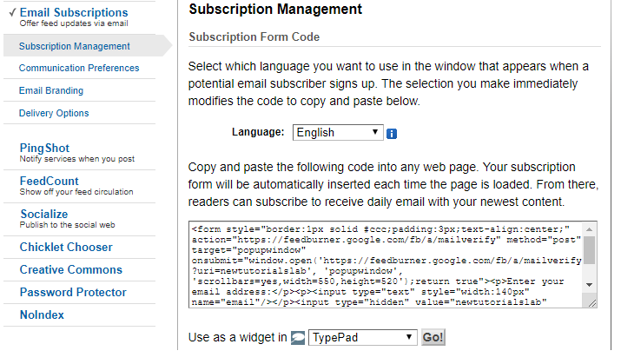Open the TypePad widget dropdown
Viewport: 621px width, 364px height.
point(362,337)
